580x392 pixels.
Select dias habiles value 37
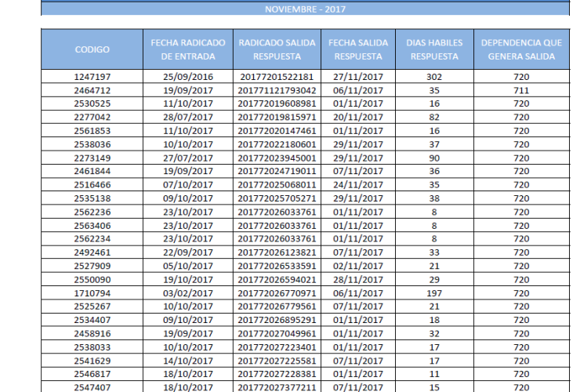[434, 144]
